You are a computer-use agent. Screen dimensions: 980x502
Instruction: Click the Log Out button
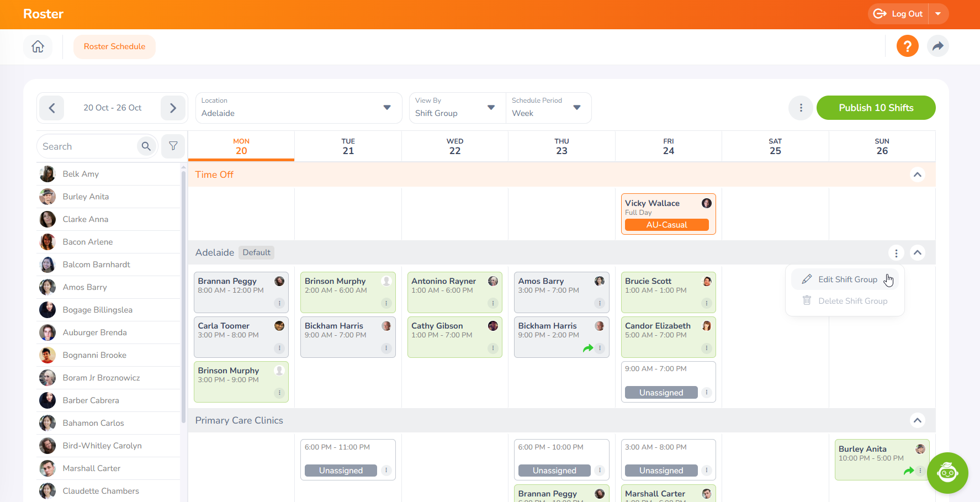click(898, 14)
